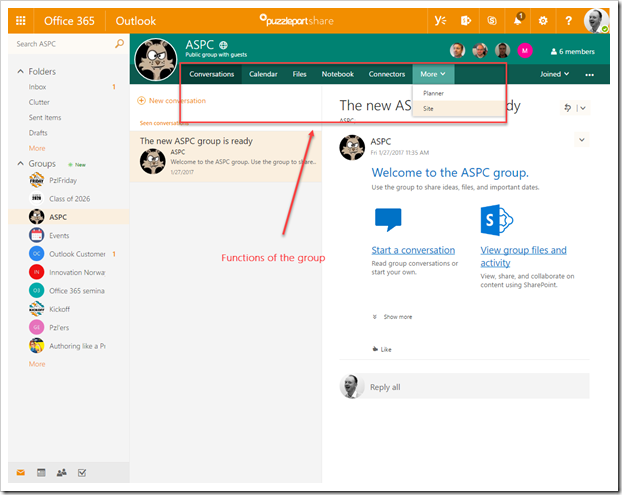The image size is (622, 495).
Task: Click the blue chat bubble icon
Action: 388,219
